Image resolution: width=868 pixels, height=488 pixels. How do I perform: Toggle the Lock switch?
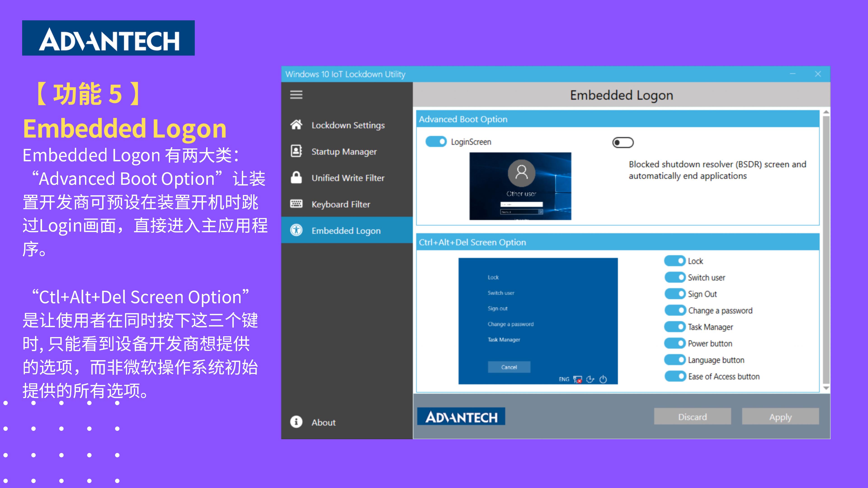point(675,261)
